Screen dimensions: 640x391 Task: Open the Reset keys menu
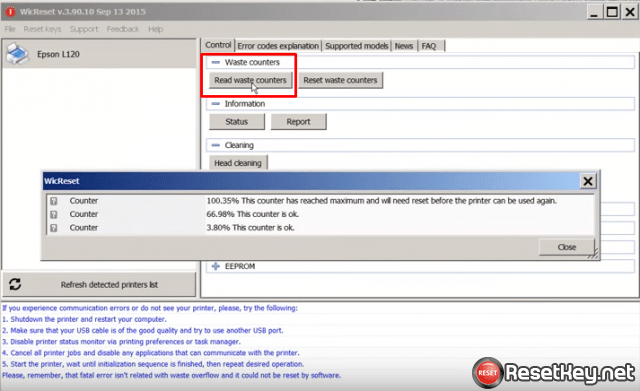pyautogui.click(x=42, y=29)
